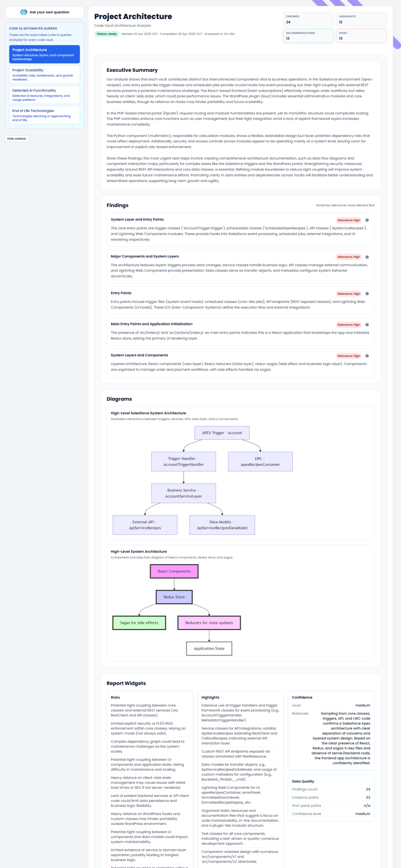Click the Status: ready badge

click(x=106, y=34)
